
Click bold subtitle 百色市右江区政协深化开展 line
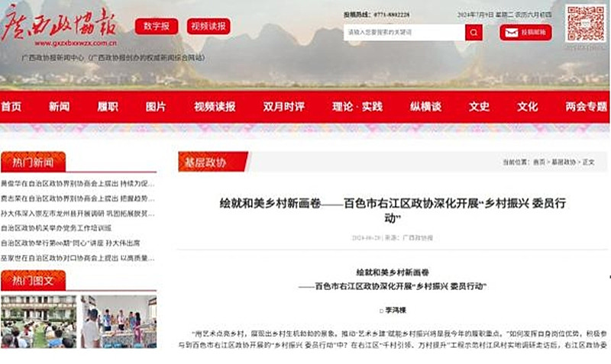click(393, 286)
